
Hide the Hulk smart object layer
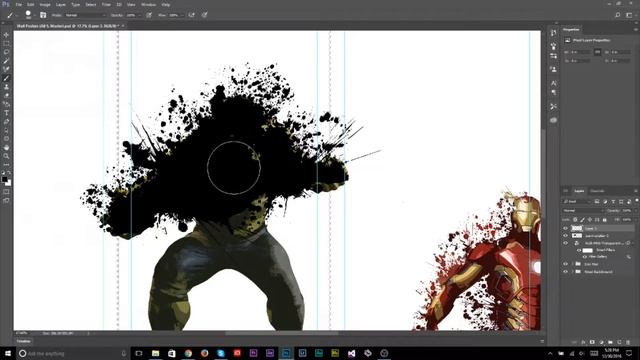tap(566, 243)
